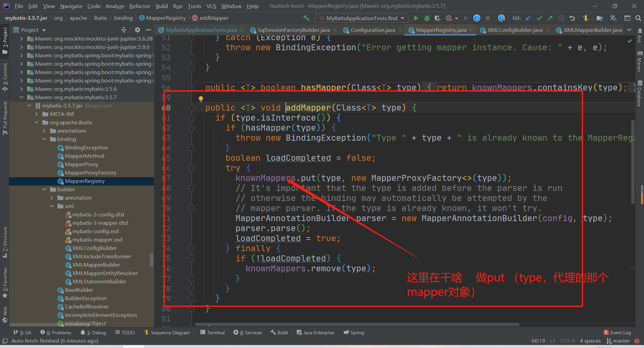Screen dimensions: 644x348
Task: Collapse the binding package folder
Action: (x=44, y=139)
